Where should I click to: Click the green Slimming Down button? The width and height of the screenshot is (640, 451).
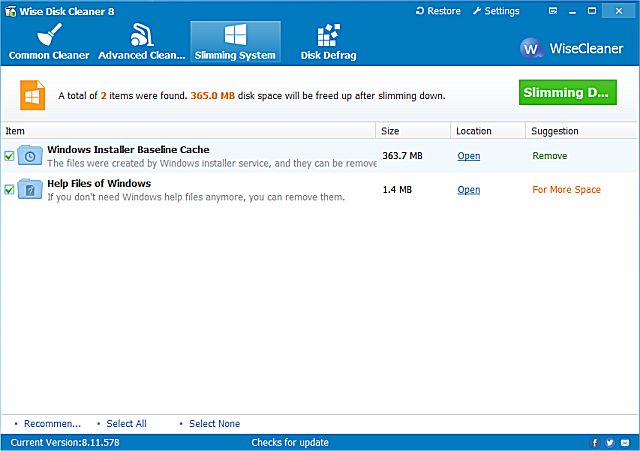pos(568,92)
